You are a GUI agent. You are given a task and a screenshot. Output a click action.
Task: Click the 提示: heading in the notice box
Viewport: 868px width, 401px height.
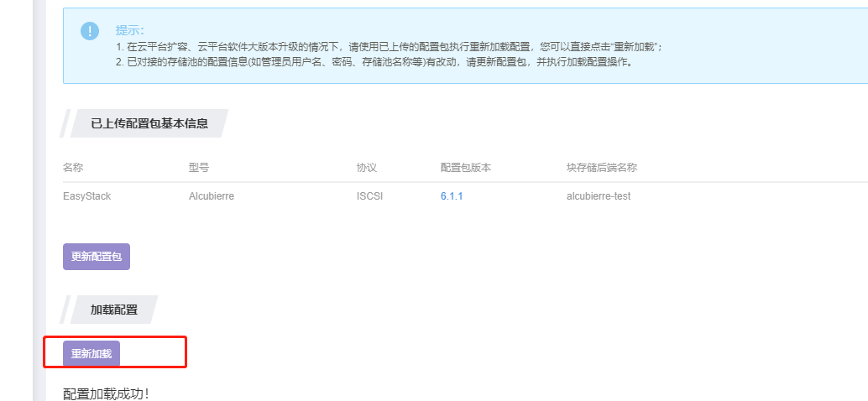click(130, 30)
